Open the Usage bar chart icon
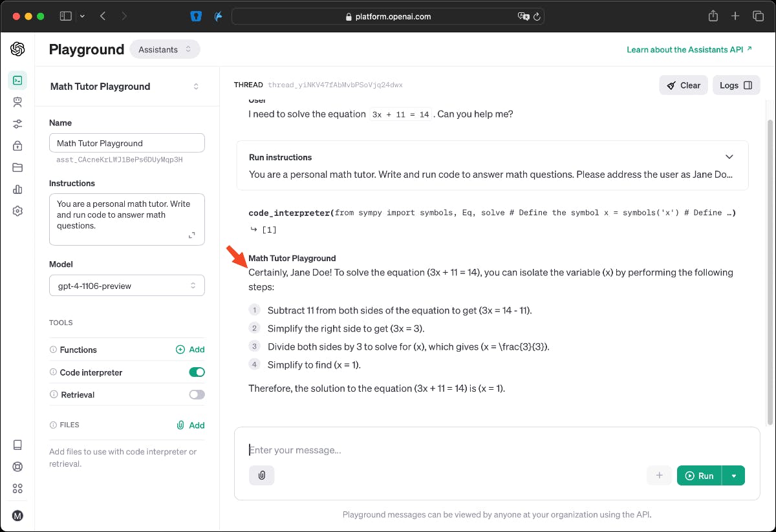Screen dimensions: 776x532 pos(17,189)
